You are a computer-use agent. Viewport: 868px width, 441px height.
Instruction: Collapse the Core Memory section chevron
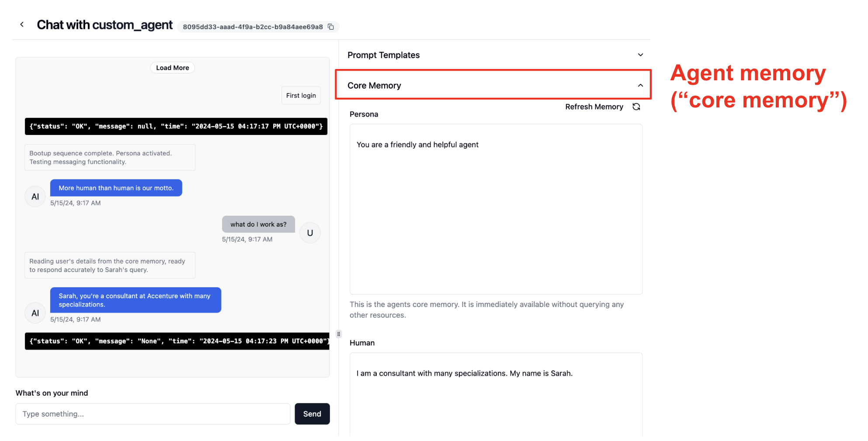pos(640,86)
